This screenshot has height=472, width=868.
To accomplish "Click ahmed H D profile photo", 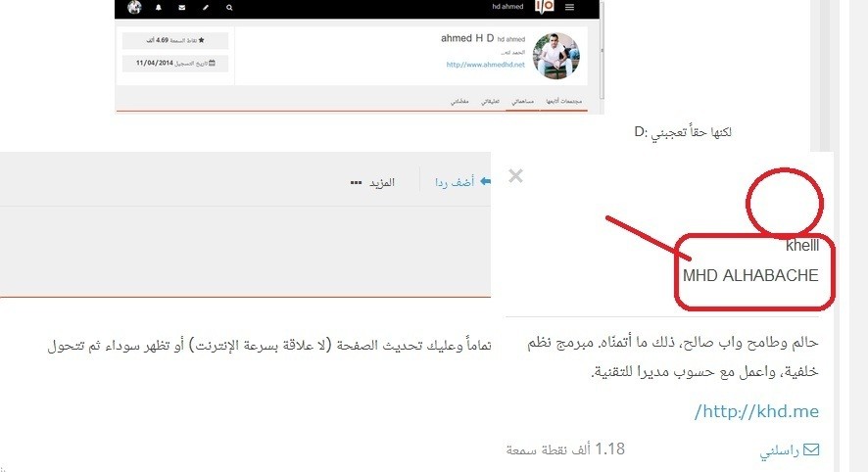I will pos(555,56).
